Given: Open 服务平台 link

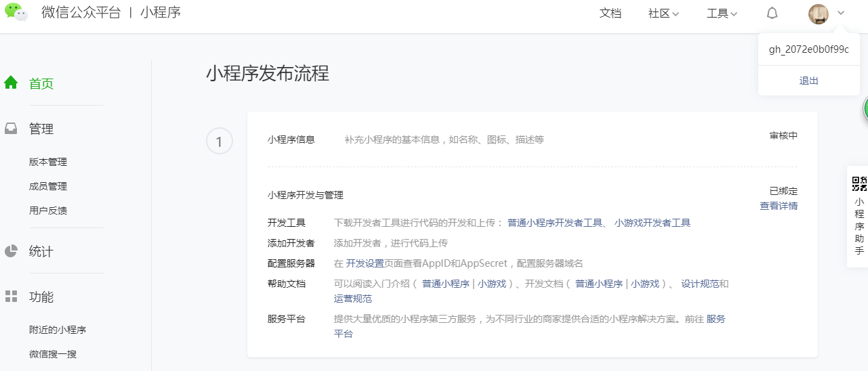Looking at the screenshot, I should coord(530,326).
